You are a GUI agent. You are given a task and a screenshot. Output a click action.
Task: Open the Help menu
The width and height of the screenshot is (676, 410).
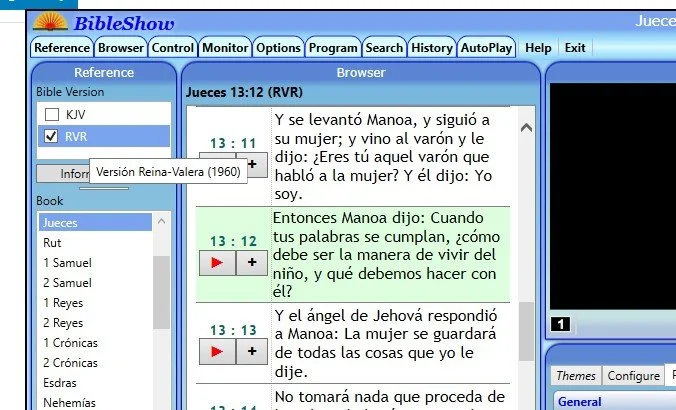tap(538, 48)
